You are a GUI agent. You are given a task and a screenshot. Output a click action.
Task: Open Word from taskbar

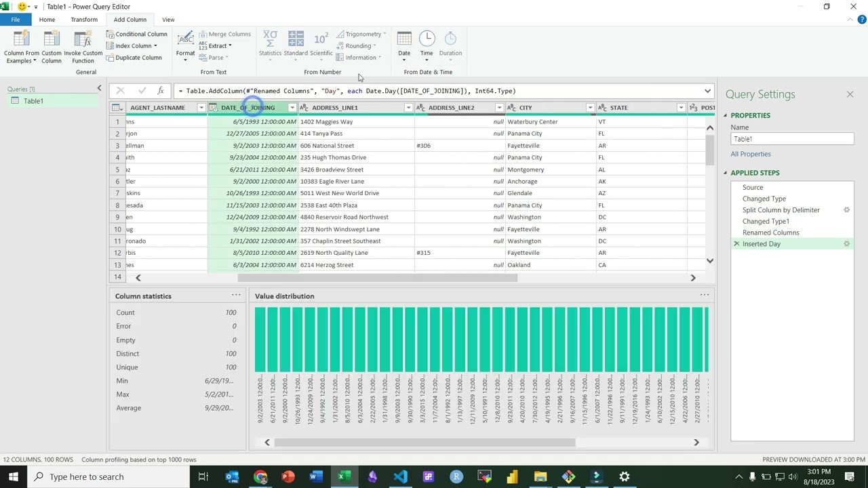point(316,476)
